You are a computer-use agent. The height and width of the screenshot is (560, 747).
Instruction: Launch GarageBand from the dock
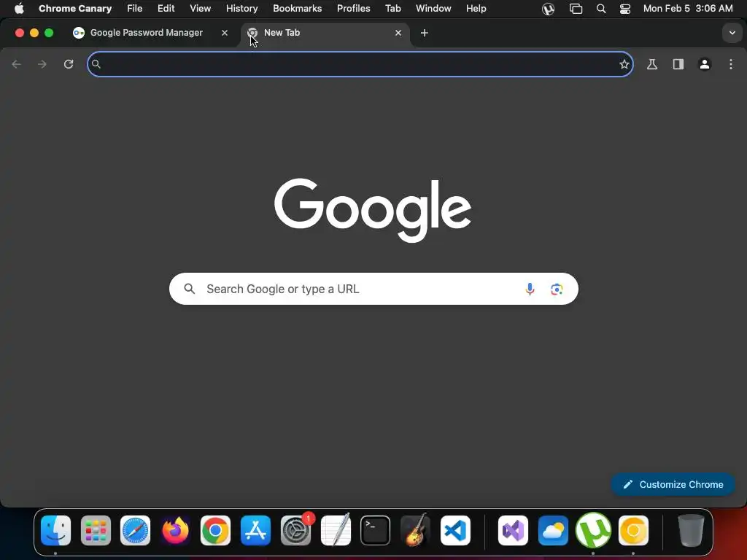pos(415,530)
